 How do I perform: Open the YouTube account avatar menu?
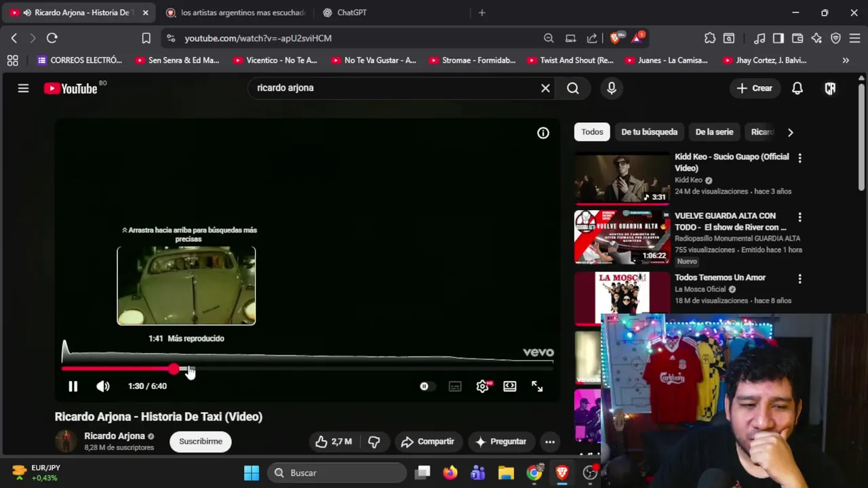click(830, 88)
